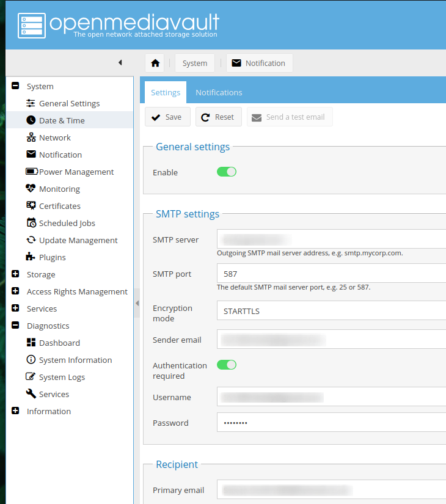Open General Settings in the sidebar
The width and height of the screenshot is (446, 504).
pos(70,103)
